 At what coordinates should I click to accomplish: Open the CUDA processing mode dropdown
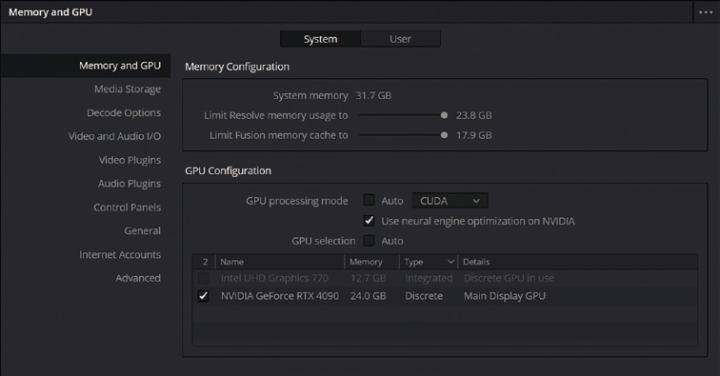pyautogui.click(x=450, y=201)
